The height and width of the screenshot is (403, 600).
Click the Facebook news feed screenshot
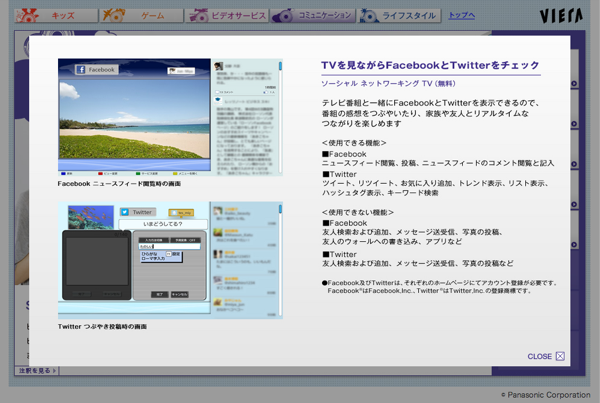tap(170, 117)
